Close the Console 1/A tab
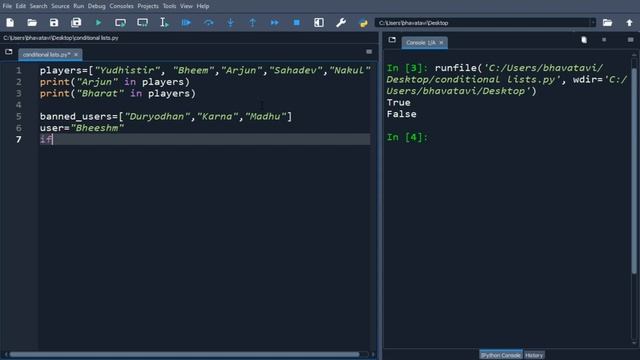This screenshot has height=360, width=640. tap(441, 42)
